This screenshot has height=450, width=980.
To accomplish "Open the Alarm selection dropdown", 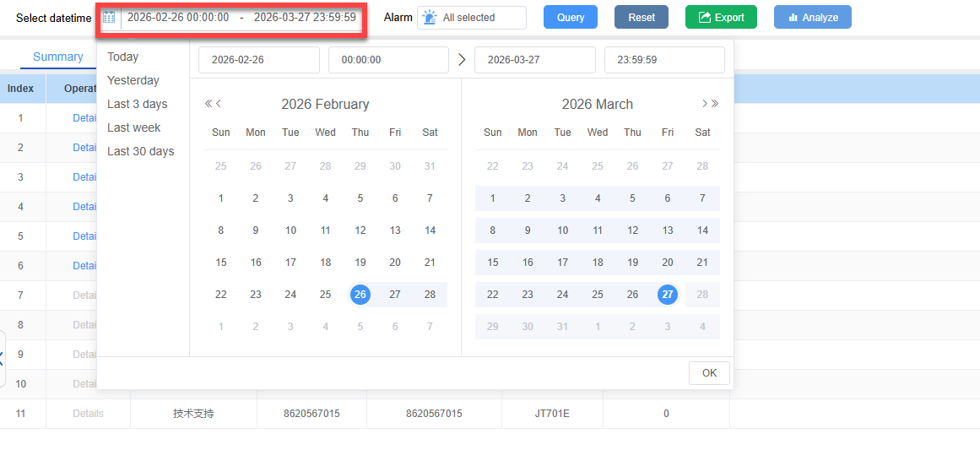I will tap(471, 18).
